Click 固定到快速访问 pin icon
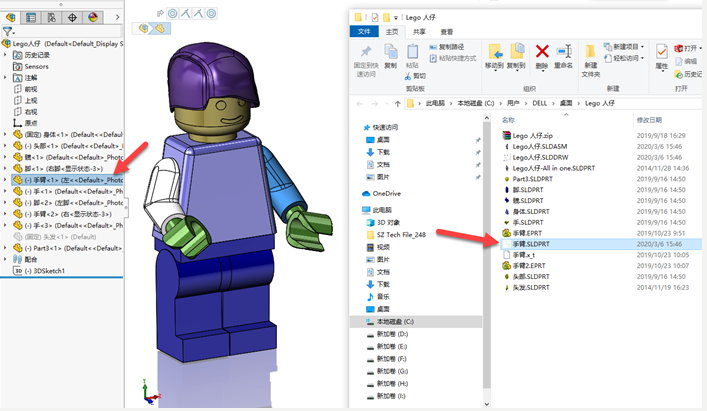The height and width of the screenshot is (411, 707). (366, 52)
